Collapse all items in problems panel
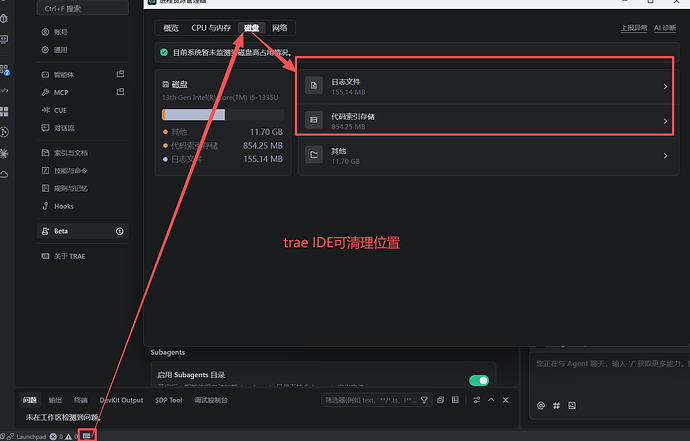This screenshot has width=690, height=441. (x=440, y=400)
